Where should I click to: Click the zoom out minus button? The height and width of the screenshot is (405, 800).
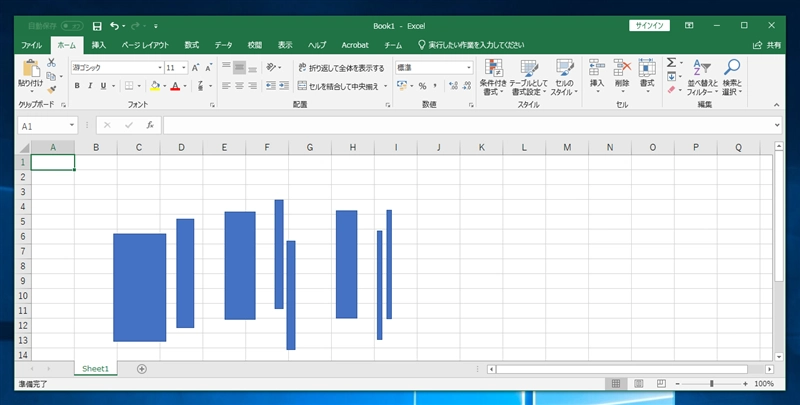click(678, 384)
